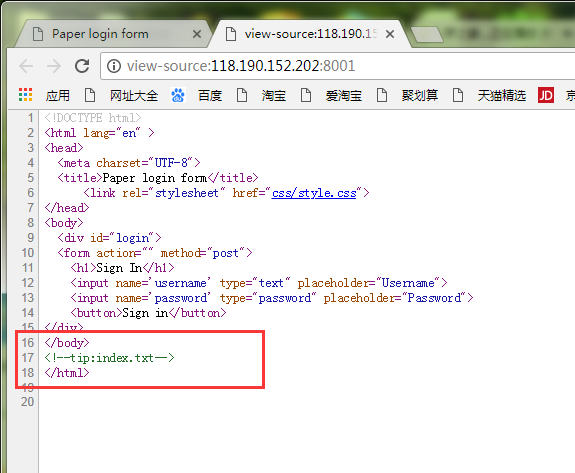
Task: Click the browser Forward arrow
Action: click(x=54, y=66)
